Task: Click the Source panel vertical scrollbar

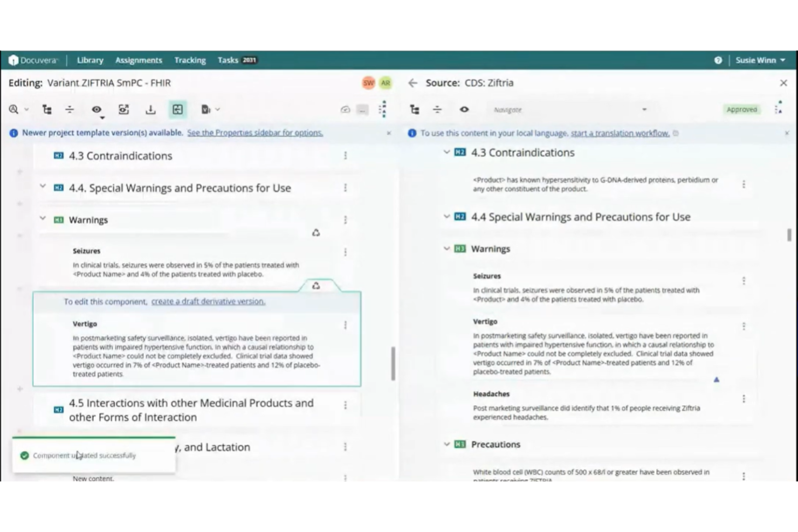Action: [x=789, y=234]
